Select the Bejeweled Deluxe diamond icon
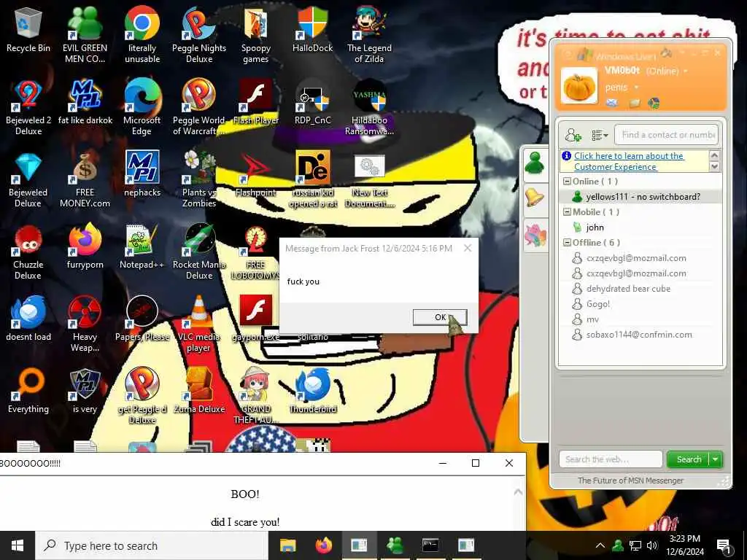747x560 pixels. tap(28, 180)
